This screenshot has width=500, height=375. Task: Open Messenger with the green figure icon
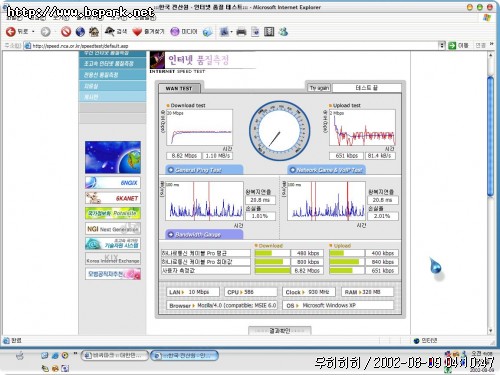[x=283, y=32]
